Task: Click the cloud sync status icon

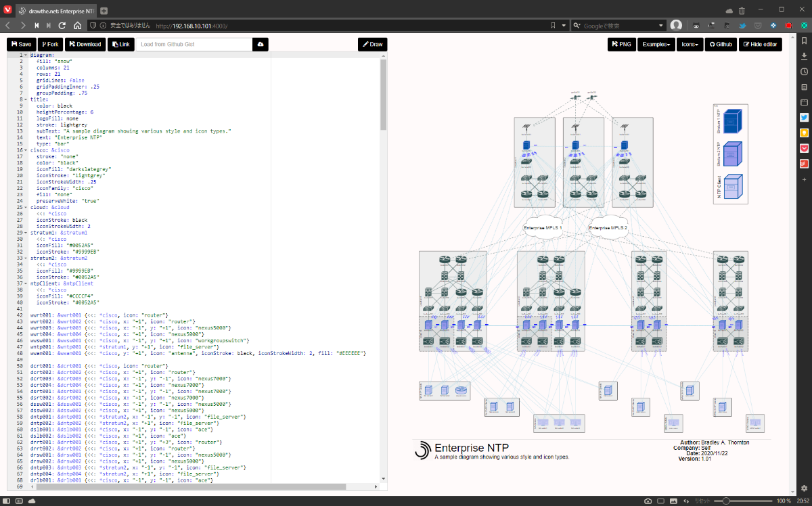Action: pos(729,11)
